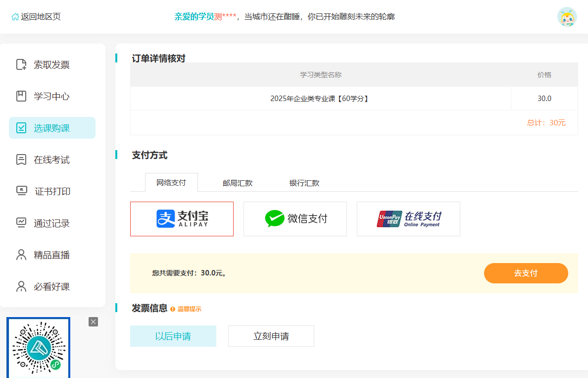The image size is (588, 378).
Task: Open 精品直播 in the sidebar
Action: (52, 255)
